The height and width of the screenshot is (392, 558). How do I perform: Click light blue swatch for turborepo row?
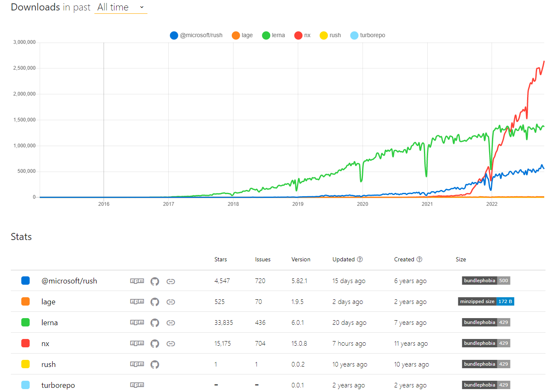click(25, 385)
